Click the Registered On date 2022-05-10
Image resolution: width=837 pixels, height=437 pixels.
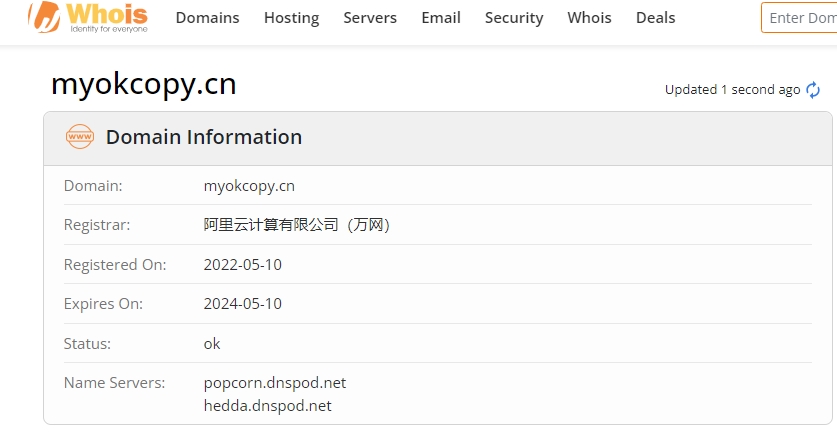tap(242, 265)
